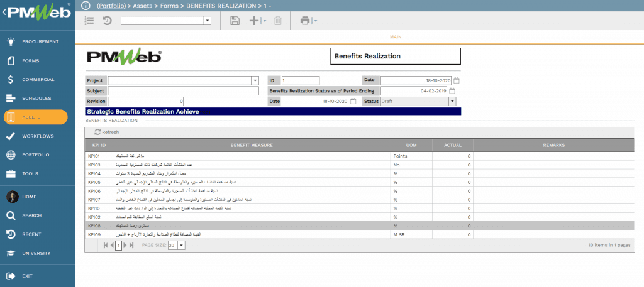Go to last page of grid

[x=131, y=245]
